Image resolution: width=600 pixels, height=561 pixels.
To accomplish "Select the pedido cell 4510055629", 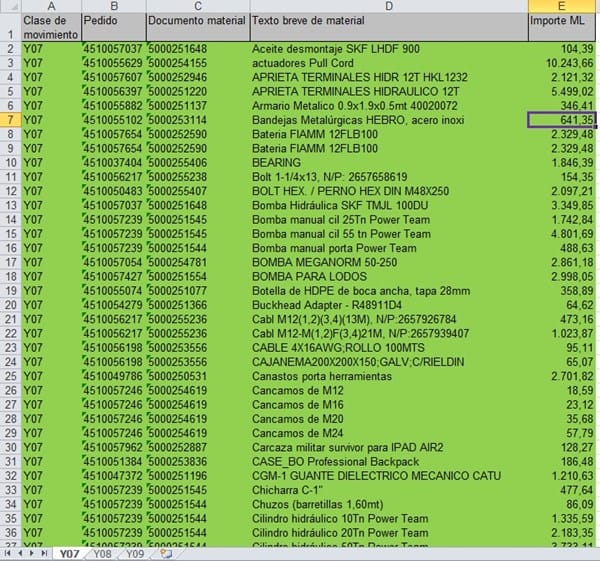I will [x=114, y=63].
